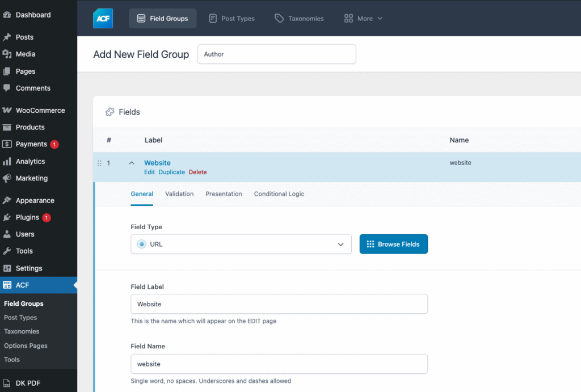Click the Fields panel gear icon
Image resolution: width=581 pixels, height=392 pixels.
click(x=108, y=112)
